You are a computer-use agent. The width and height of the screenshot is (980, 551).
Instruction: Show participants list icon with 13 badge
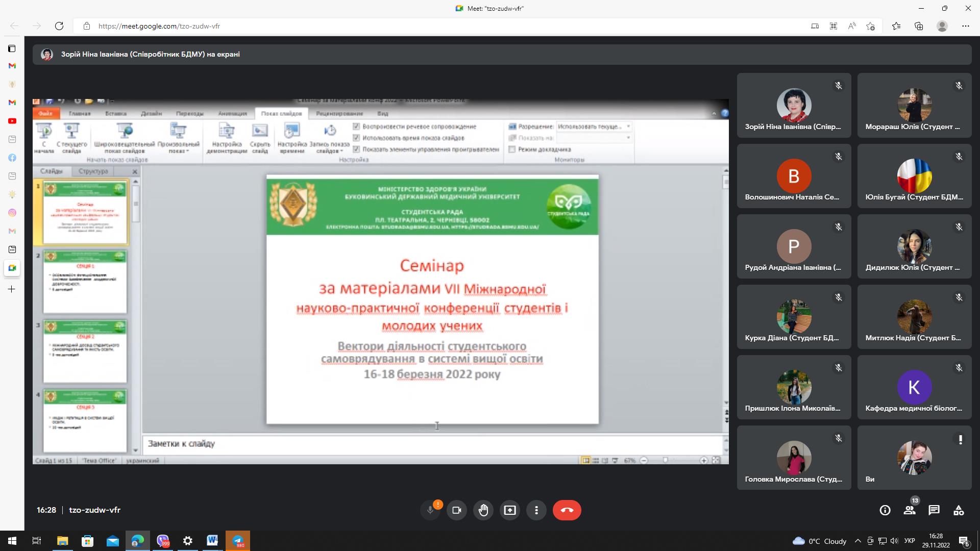(910, 510)
